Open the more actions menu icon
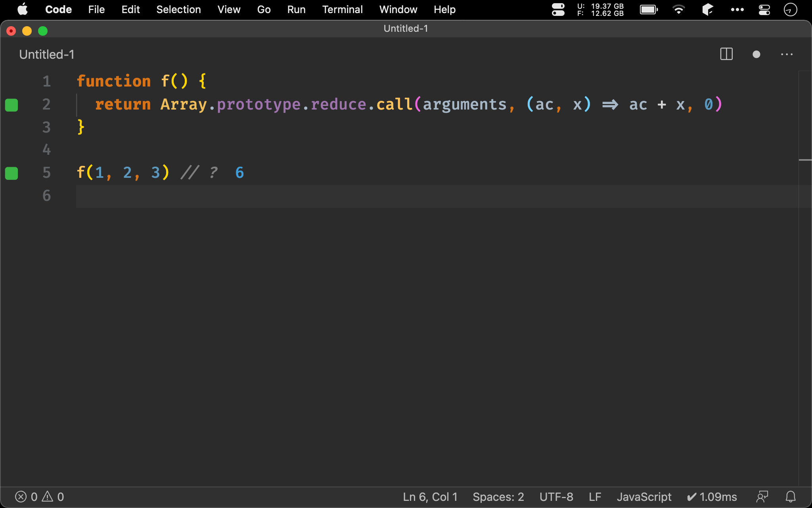Screen dimensions: 812x508 (787, 54)
